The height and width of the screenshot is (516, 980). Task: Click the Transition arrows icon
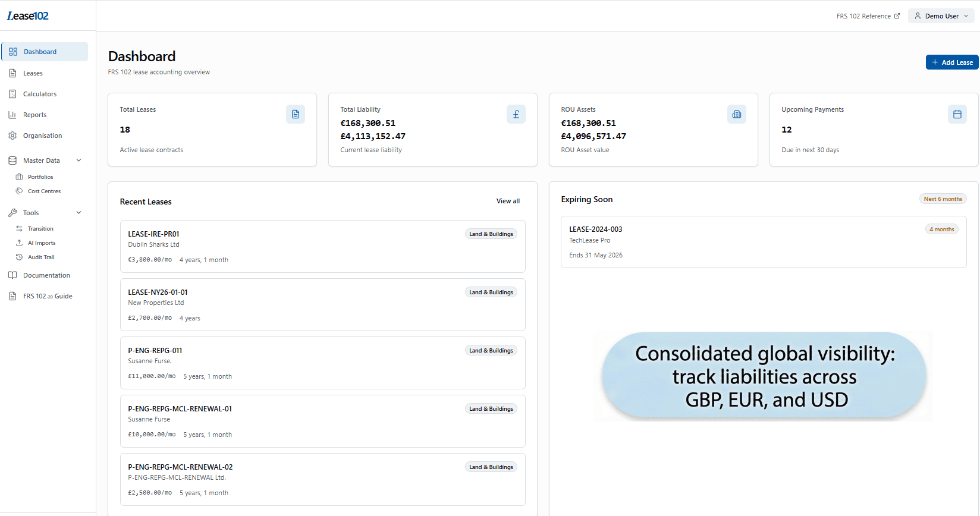pos(19,228)
